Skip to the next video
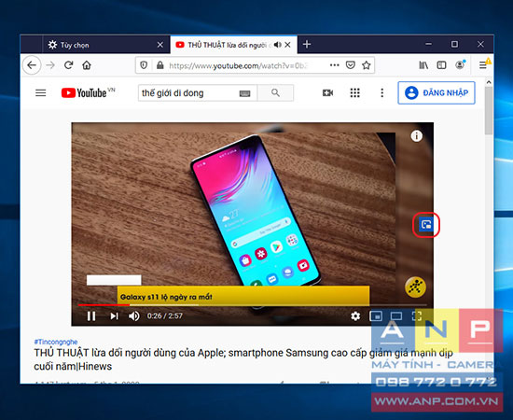513x420 pixels. click(x=114, y=316)
